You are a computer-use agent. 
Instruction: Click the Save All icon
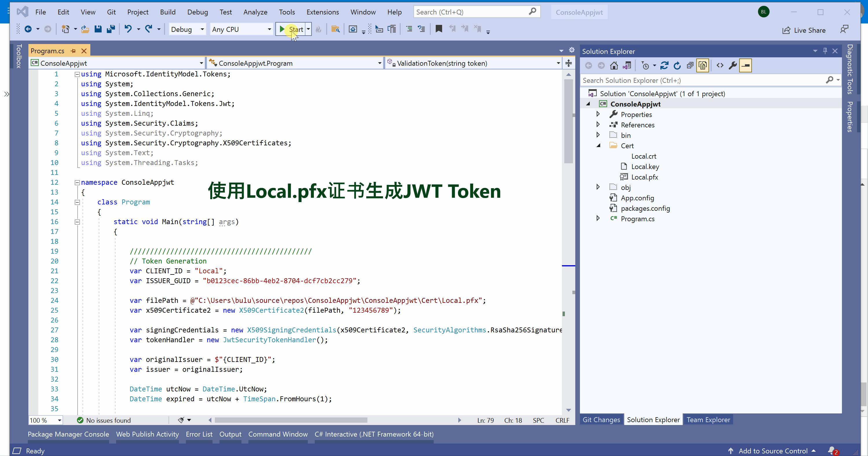pyautogui.click(x=111, y=29)
